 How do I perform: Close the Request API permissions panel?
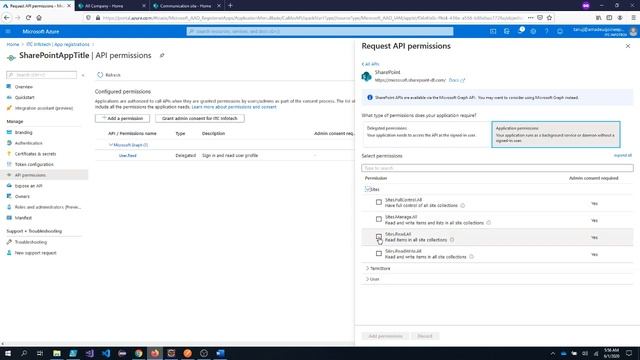[628, 46]
